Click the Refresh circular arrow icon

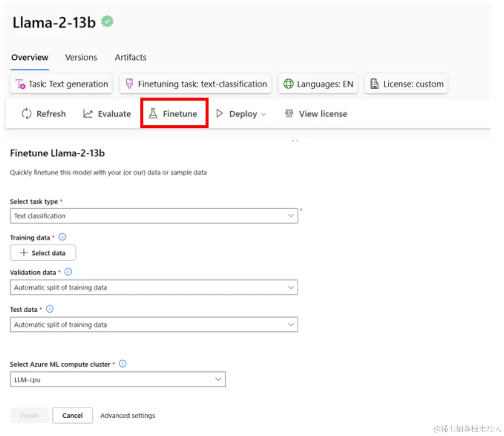(27, 114)
